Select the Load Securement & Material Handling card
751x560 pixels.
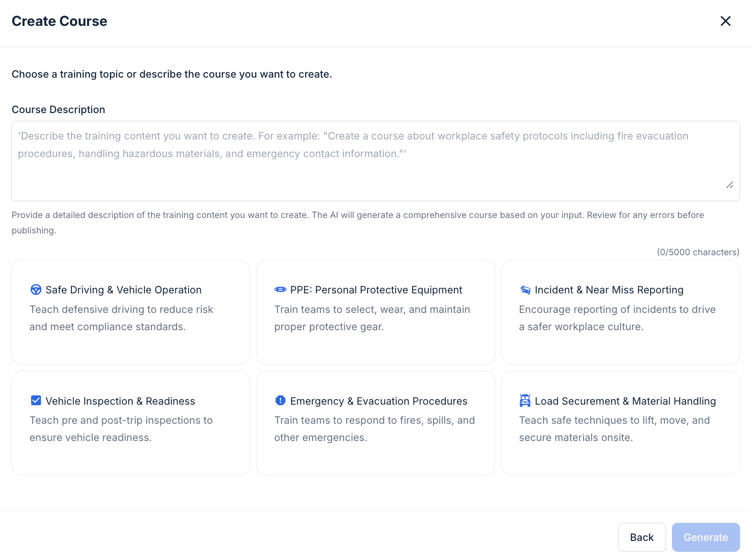coord(620,423)
